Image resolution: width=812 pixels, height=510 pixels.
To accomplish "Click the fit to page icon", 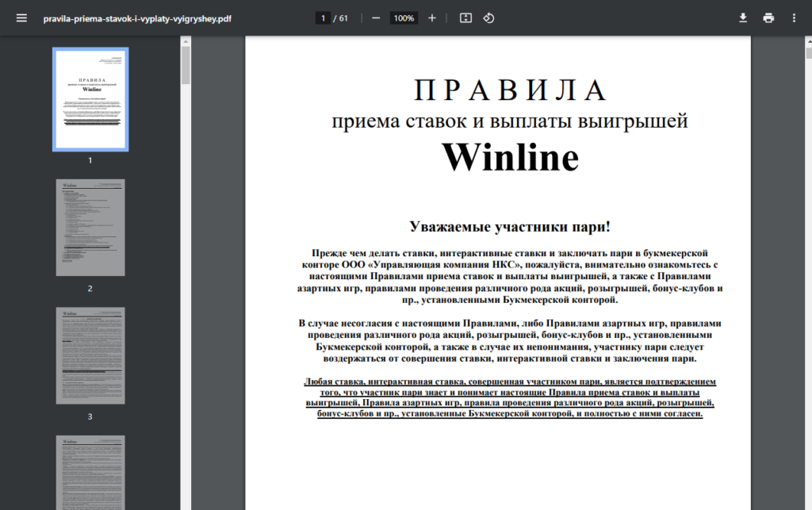I will [465, 18].
